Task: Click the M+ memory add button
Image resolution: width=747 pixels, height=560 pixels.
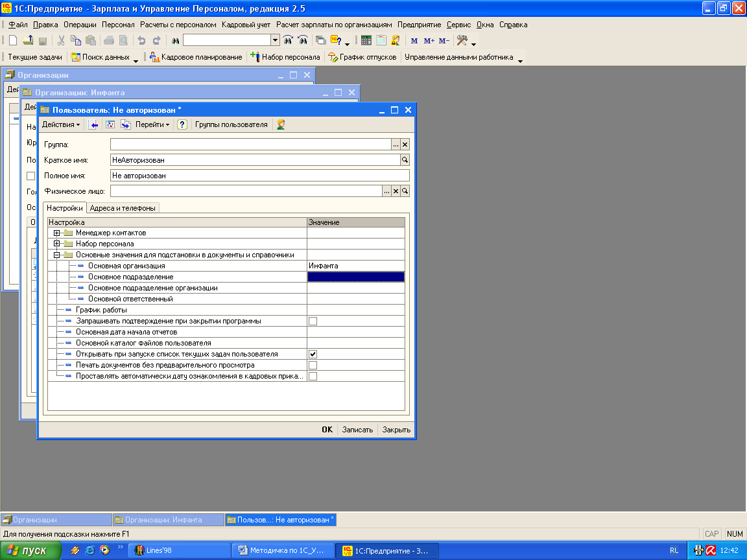Action: click(x=429, y=40)
